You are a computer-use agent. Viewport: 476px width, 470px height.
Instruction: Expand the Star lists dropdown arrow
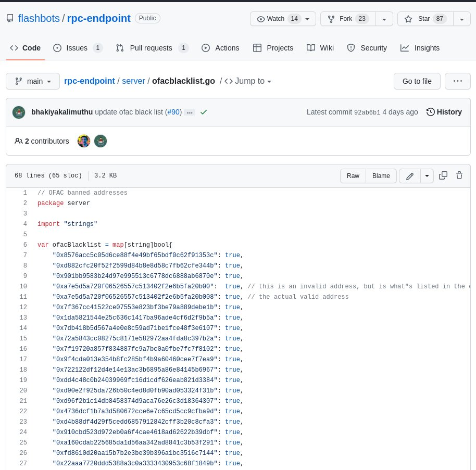(462, 19)
